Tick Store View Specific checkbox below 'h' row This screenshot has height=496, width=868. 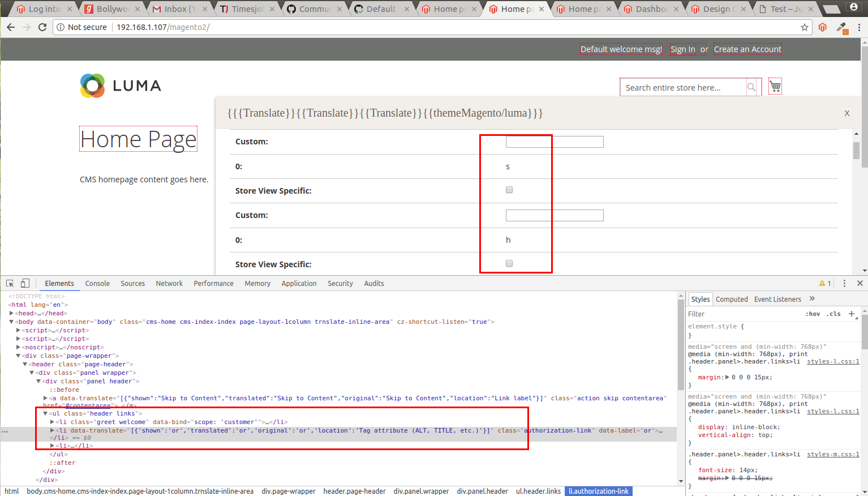509,263
